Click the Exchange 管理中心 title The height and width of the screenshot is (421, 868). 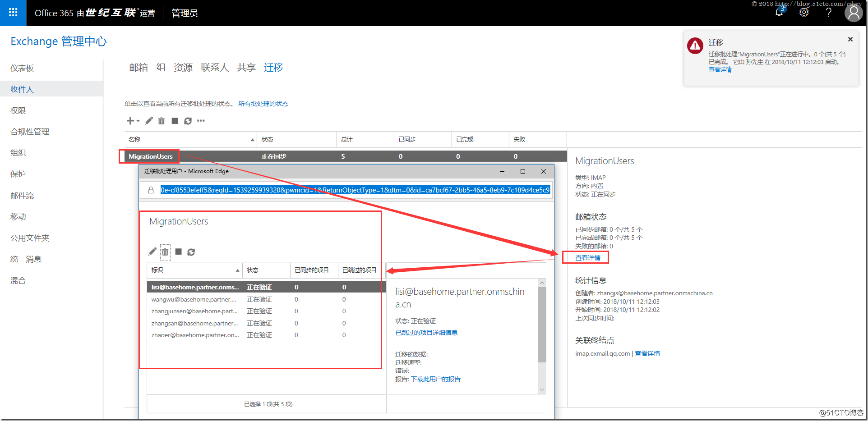pos(59,41)
